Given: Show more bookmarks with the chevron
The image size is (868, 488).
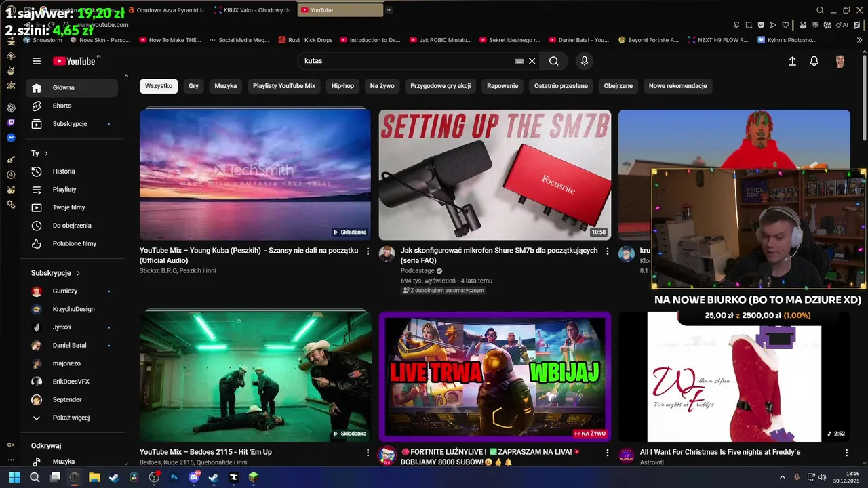Looking at the screenshot, I should tap(860, 40).
